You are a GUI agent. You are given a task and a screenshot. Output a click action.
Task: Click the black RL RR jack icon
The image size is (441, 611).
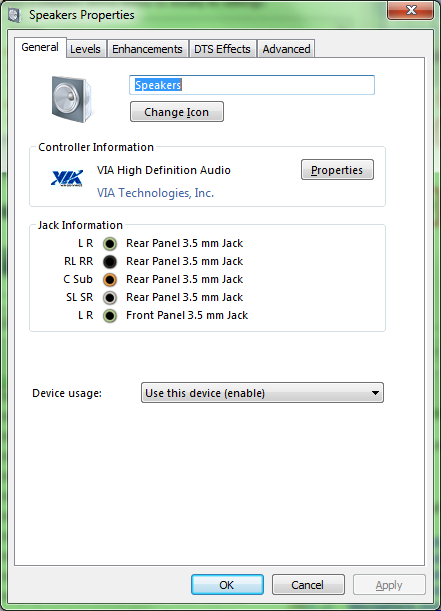[x=110, y=262]
